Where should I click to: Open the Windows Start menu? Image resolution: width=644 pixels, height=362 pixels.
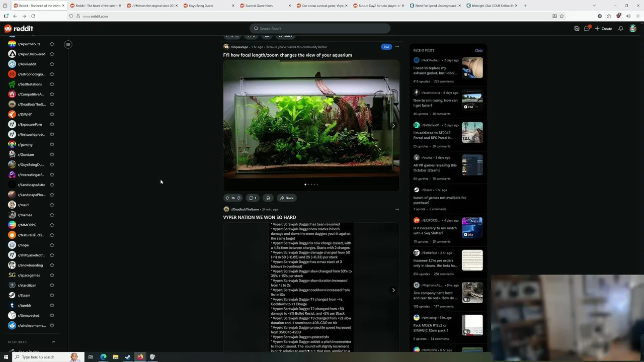point(6,357)
